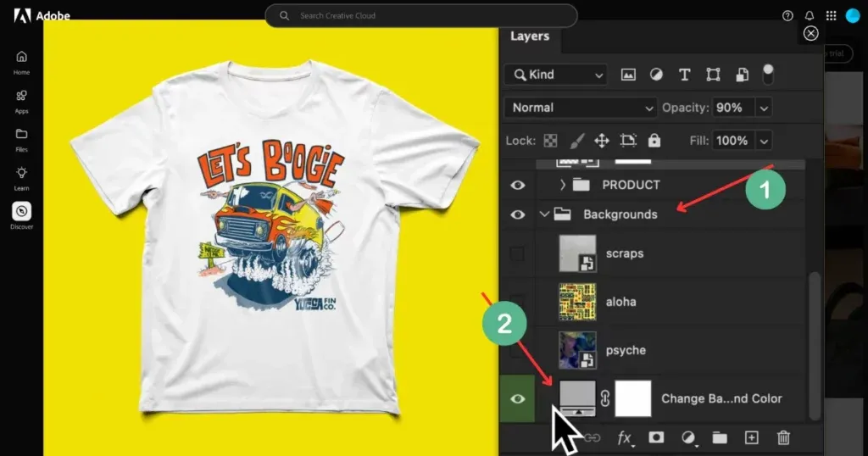
Task: Click the pixel layer filter icon
Action: [628, 75]
